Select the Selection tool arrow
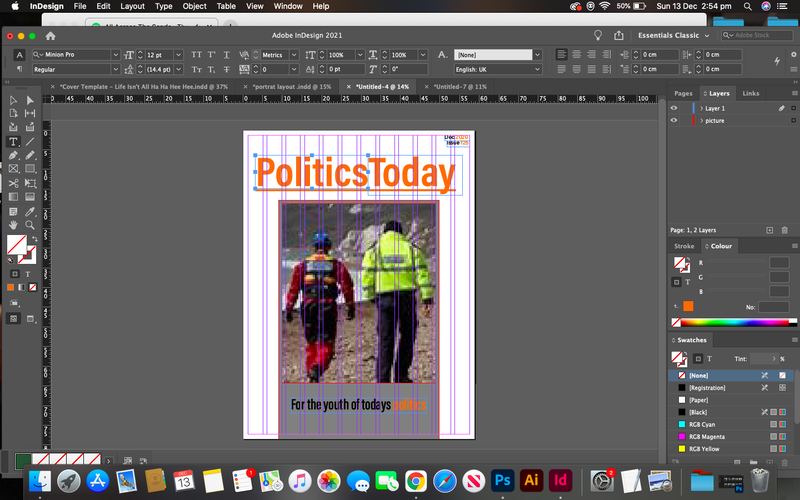Image resolution: width=800 pixels, height=500 pixels. (x=13, y=100)
